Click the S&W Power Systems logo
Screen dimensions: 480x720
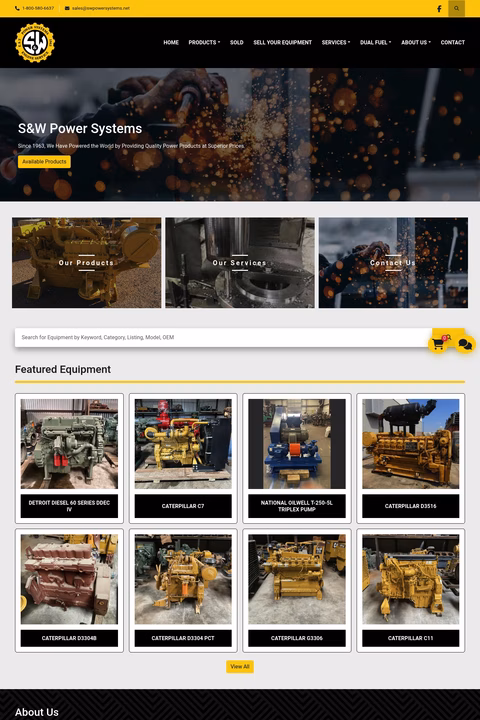click(35, 42)
